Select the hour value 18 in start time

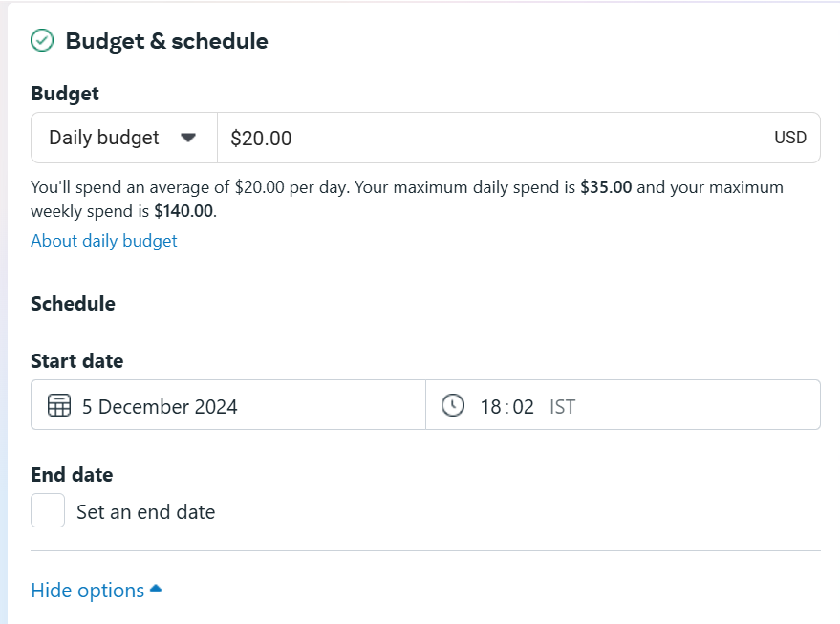(490, 407)
